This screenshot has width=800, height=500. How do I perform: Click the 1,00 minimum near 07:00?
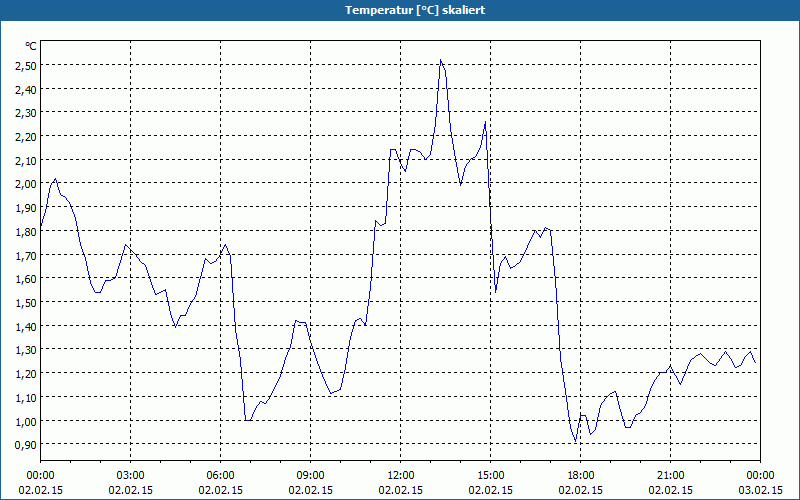pos(248,420)
